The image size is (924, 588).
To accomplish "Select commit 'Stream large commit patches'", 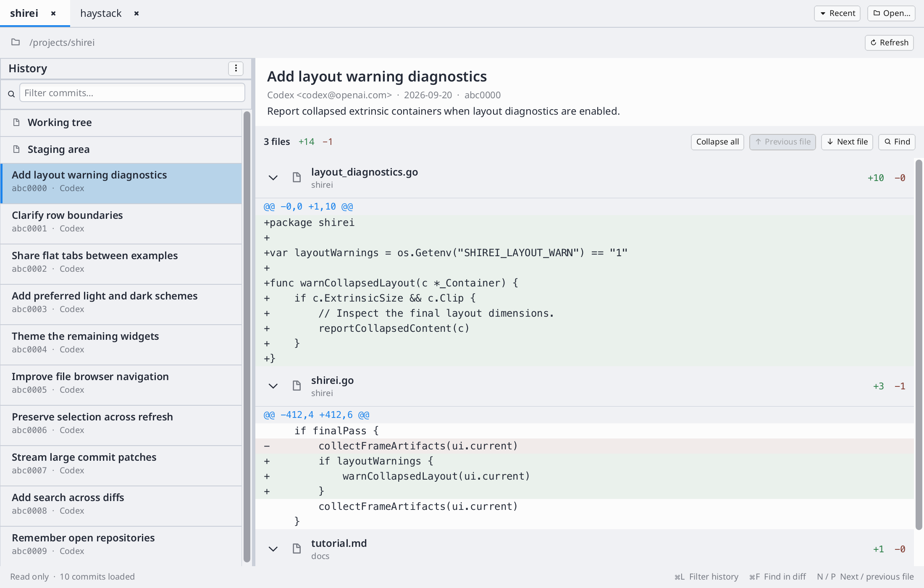I will click(121, 466).
